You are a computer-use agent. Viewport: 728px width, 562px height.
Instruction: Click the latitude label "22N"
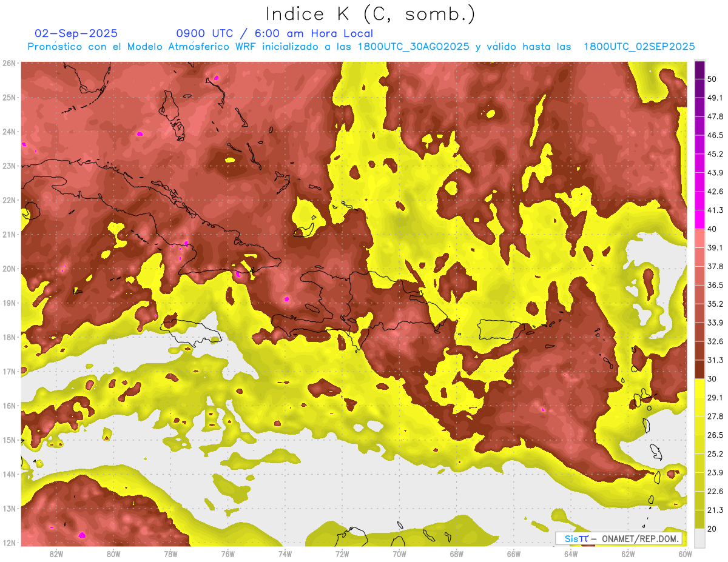coord(9,200)
